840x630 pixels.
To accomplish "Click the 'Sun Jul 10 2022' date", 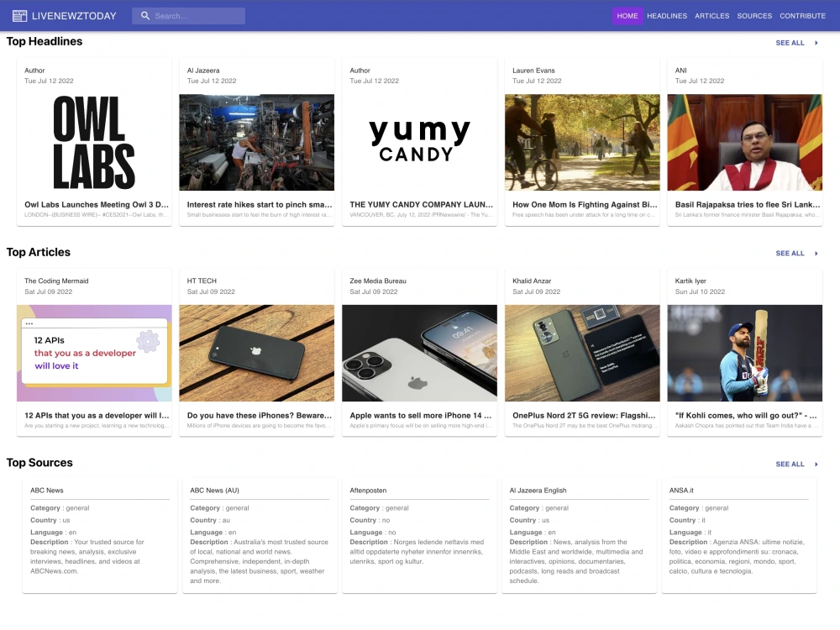I will [700, 291].
